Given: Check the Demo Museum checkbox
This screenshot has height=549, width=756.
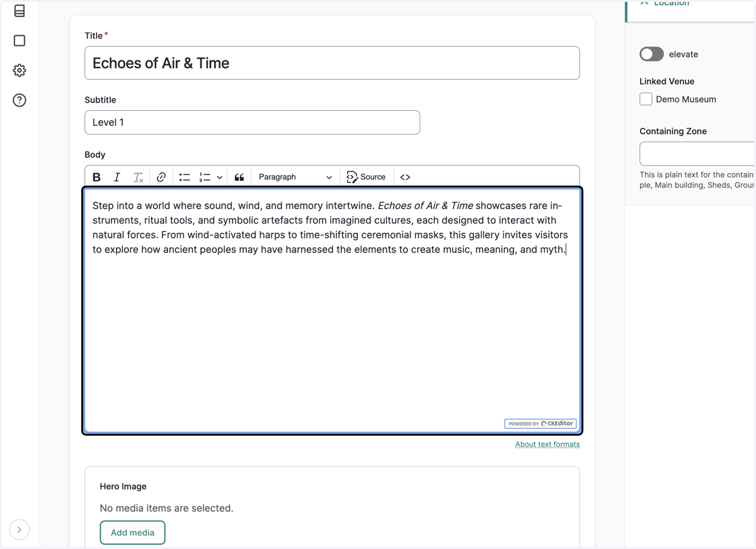Looking at the screenshot, I should click(646, 99).
